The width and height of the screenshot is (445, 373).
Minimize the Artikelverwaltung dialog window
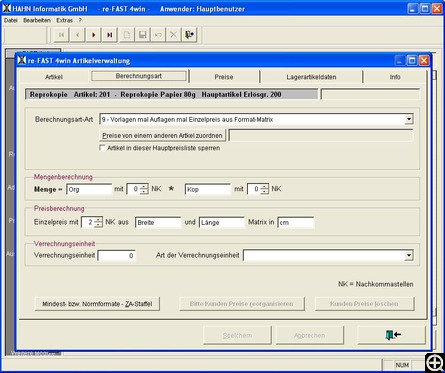tap(400, 60)
